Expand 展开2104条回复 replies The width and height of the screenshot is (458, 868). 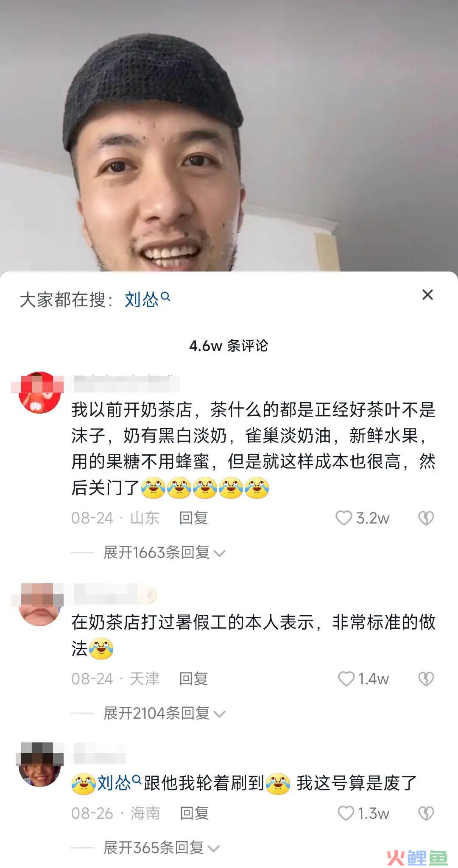tap(165, 713)
